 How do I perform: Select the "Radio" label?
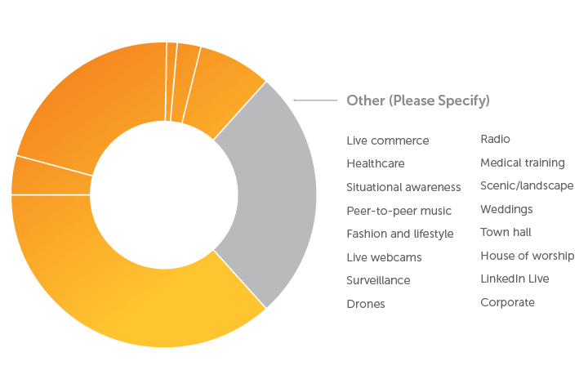(x=495, y=140)
